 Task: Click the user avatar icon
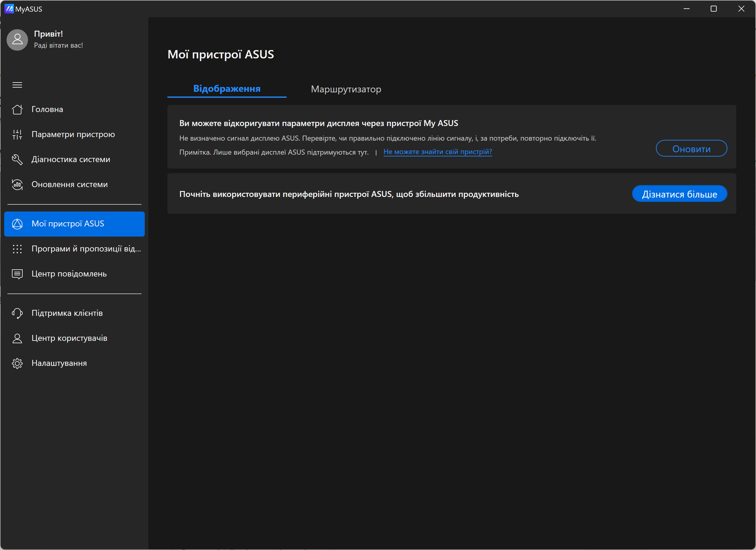tap(17, 40)
